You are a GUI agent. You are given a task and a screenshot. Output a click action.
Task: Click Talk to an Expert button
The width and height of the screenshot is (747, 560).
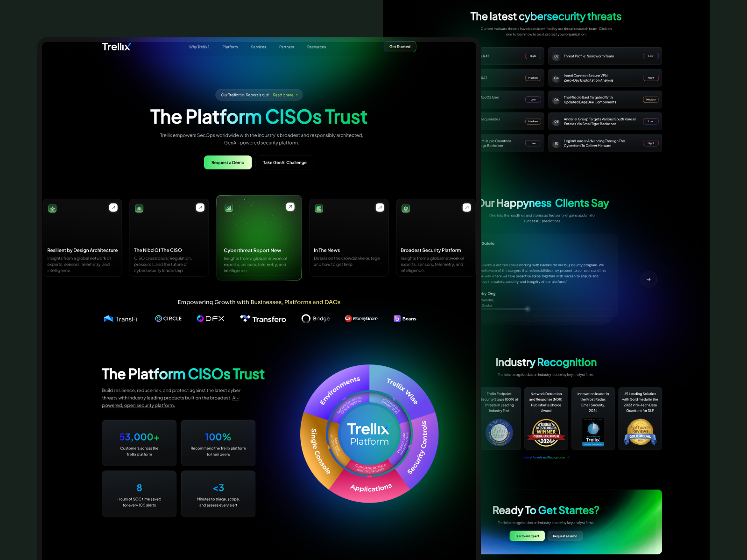point(527,536)
